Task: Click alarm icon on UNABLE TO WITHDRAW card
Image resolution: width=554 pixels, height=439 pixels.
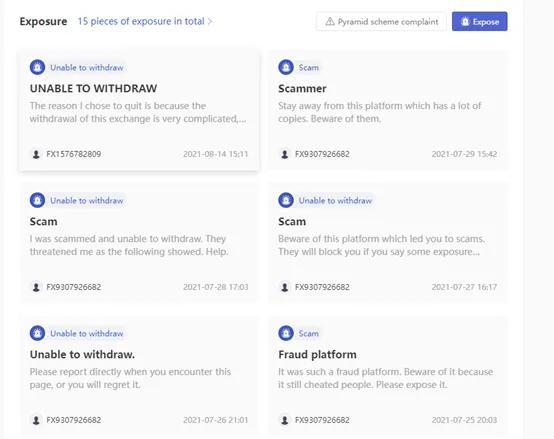Action: click(37, 67)
